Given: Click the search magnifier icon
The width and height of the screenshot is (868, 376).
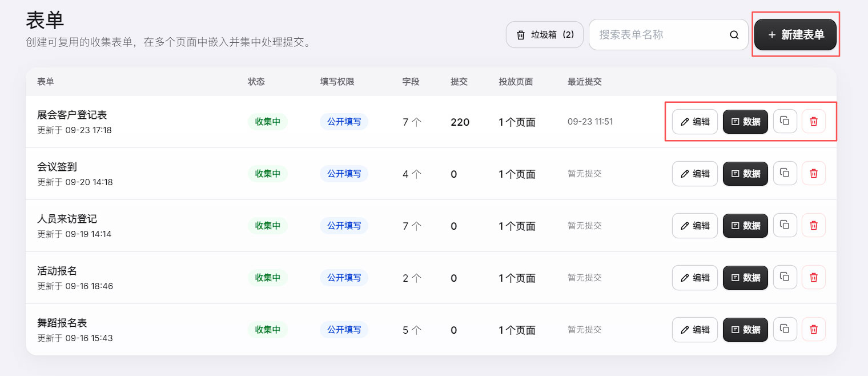Looking at the screenshot, I should [x=734, y=35].
